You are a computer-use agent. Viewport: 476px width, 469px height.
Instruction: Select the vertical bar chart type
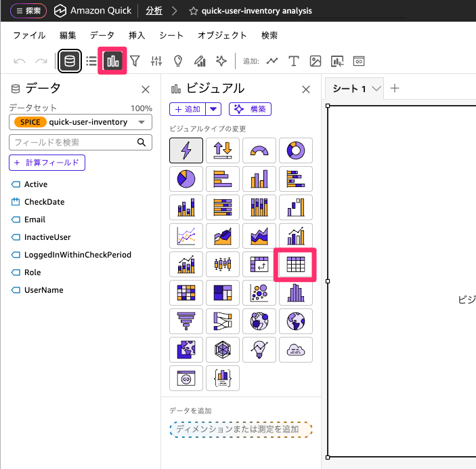click(x=259, y=179)
